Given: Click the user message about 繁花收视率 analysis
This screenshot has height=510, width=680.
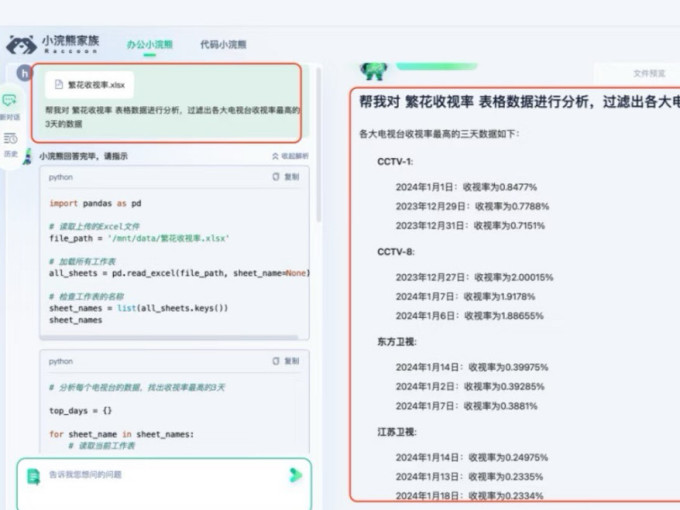Looking at the screenshot, I should [173, 117].
